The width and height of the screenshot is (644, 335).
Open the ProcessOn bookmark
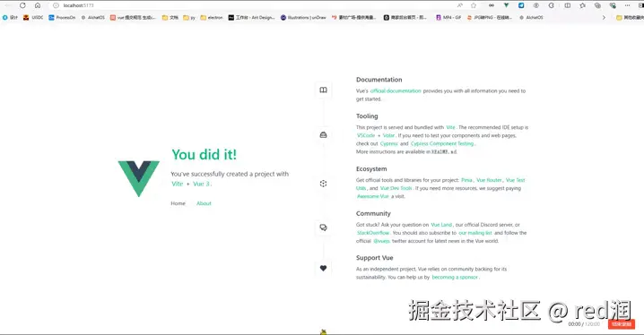click(x=62, y=18)
